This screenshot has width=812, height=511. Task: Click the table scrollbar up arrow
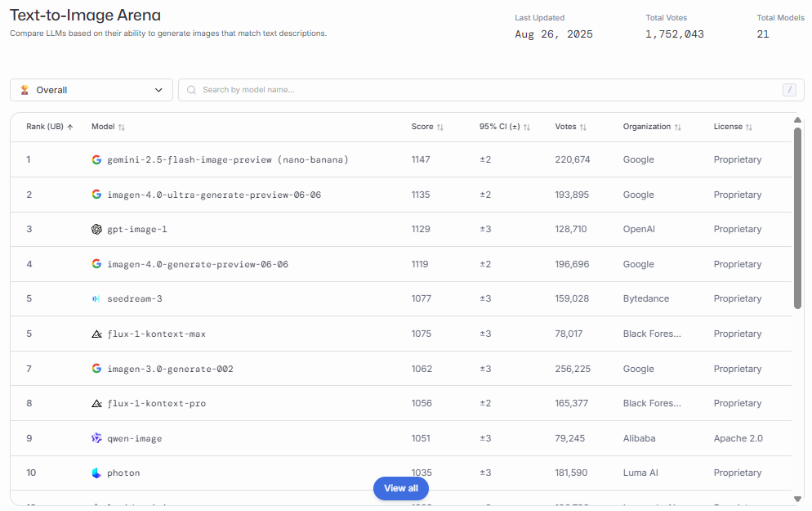click(x=797, y=120)
